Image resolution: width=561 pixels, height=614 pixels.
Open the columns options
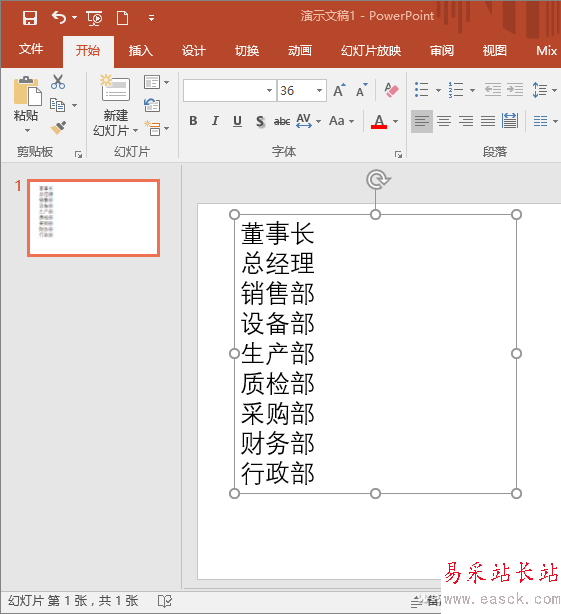pyautogui.click(x=545, y=121)
